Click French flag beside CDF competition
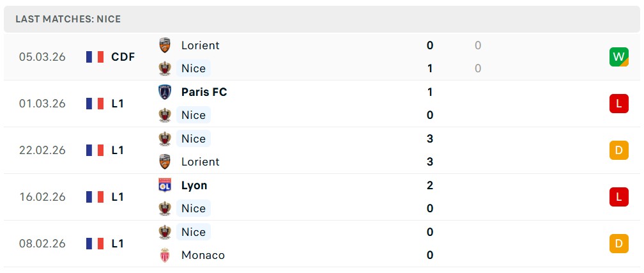Viewport: 644px width, 273px height. [95, 57]
